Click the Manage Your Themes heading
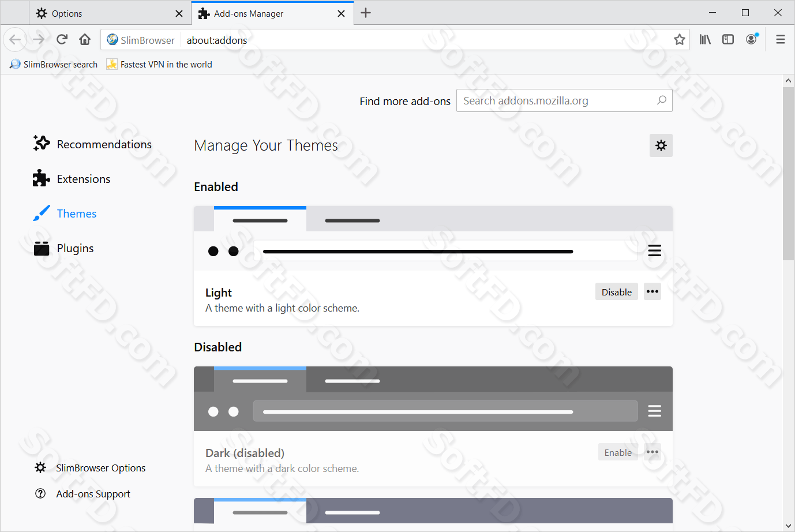The width and height of the screenshot is (795, 532). (x=266, y=145)
